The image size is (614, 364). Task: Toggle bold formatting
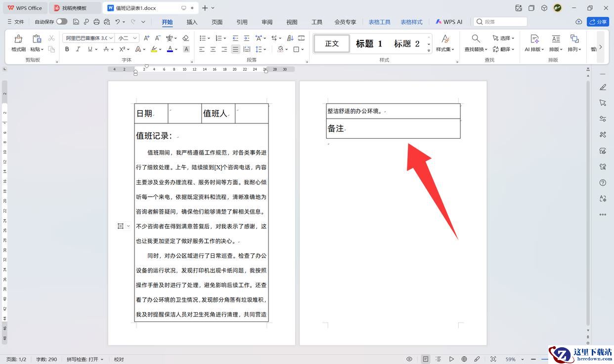point(67,49)
